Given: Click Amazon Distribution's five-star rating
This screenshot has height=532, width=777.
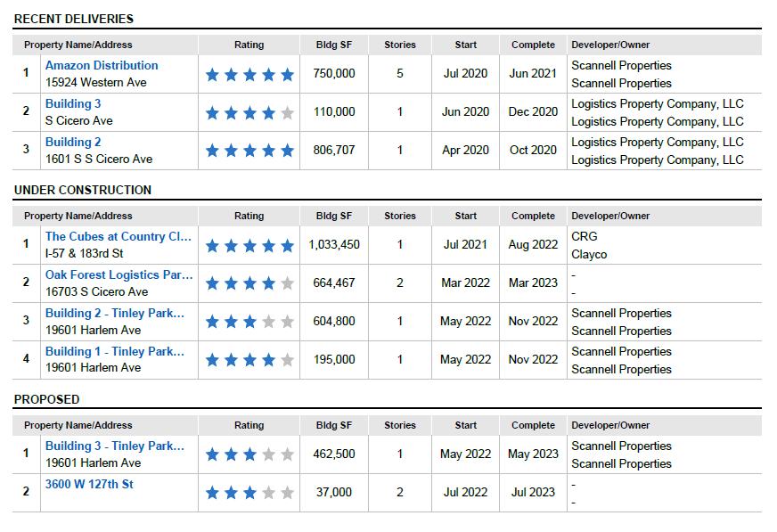Looking at the screenshot, I should [x=249, y=75].
